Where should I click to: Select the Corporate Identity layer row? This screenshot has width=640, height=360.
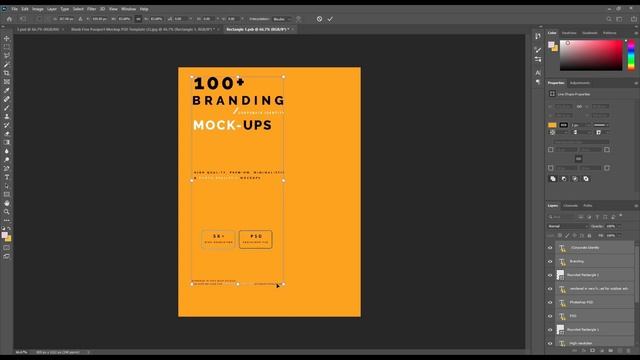point(594,248)
